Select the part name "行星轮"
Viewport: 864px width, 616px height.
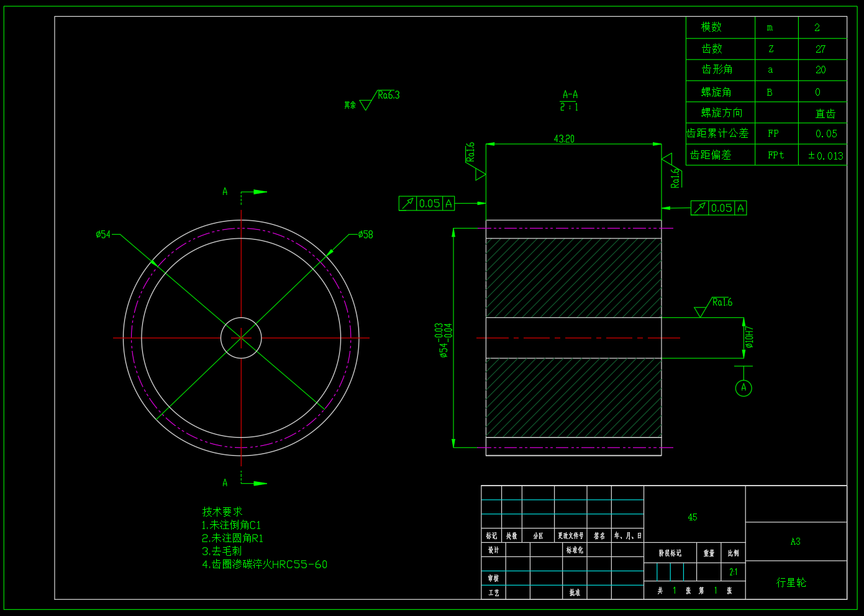(x=791, y=582)
